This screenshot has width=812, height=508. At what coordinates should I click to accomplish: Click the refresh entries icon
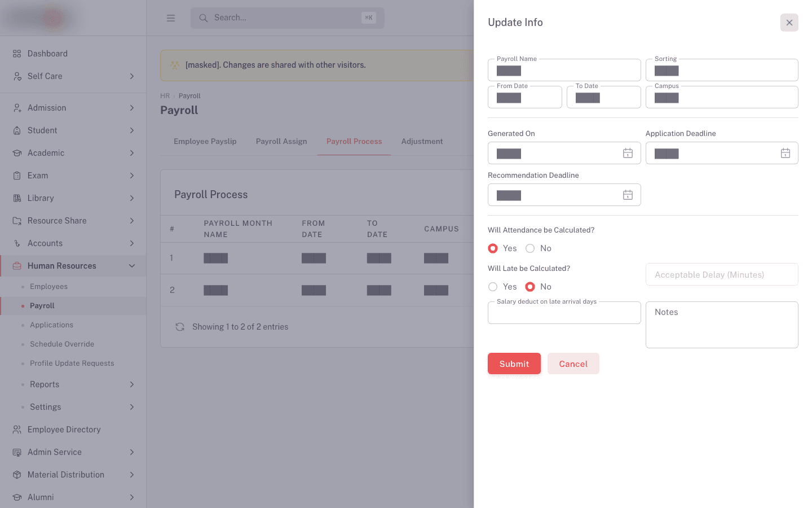(x=180, y=327)
